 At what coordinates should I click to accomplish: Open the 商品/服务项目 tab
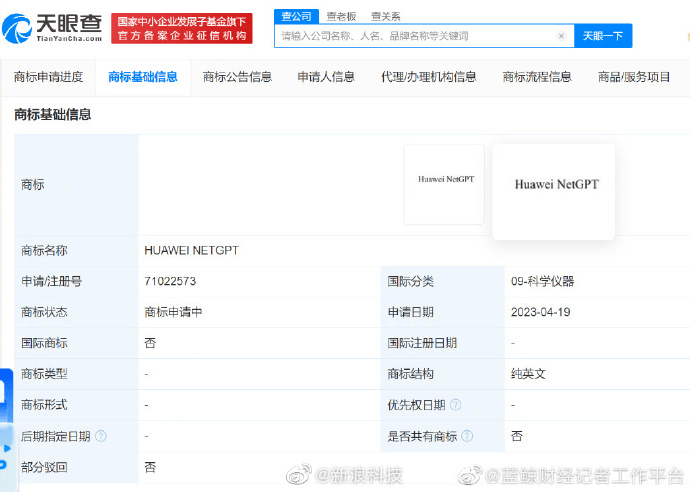pyautogui.click(x=634, y=77)
